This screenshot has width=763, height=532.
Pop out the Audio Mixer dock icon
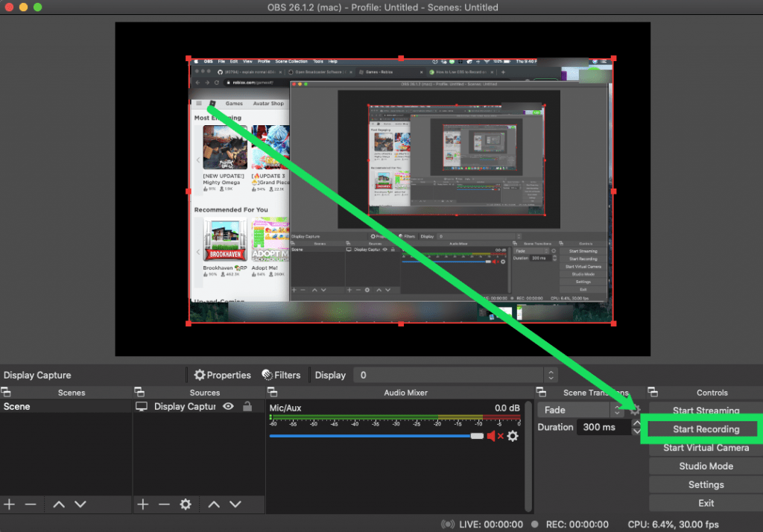click(x=273, y=392)
